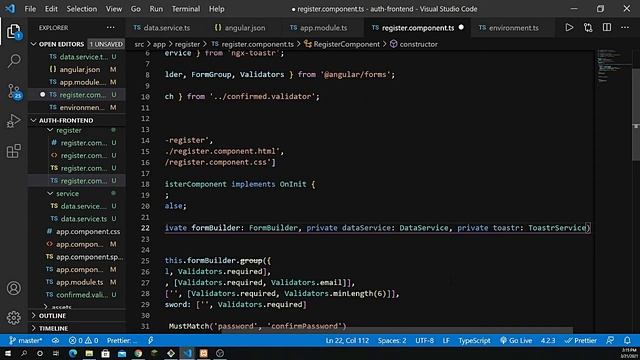Open confirmed.validator file in explorer
The width and height of the screenshot is (640, 360).
(82, 295)
